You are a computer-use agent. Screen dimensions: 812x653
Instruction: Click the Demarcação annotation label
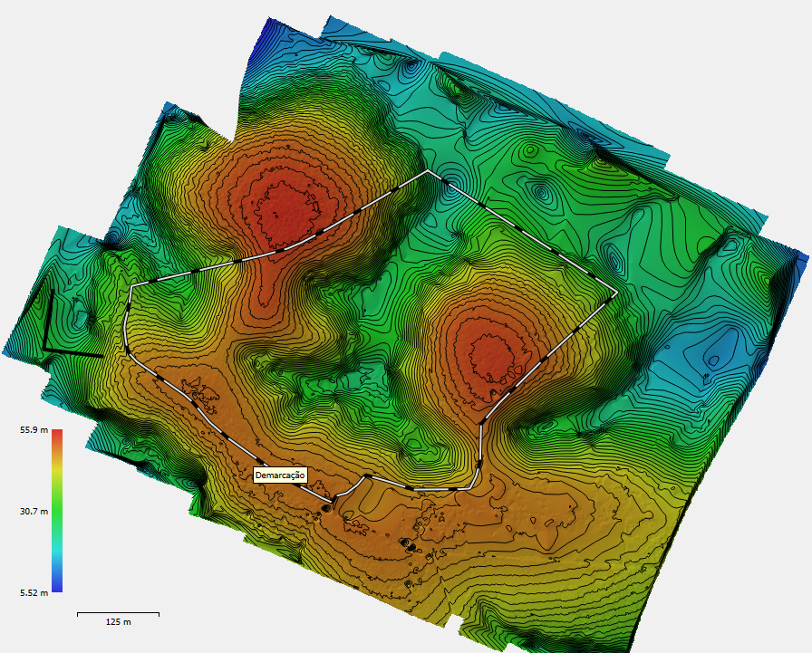pos(280,475)
